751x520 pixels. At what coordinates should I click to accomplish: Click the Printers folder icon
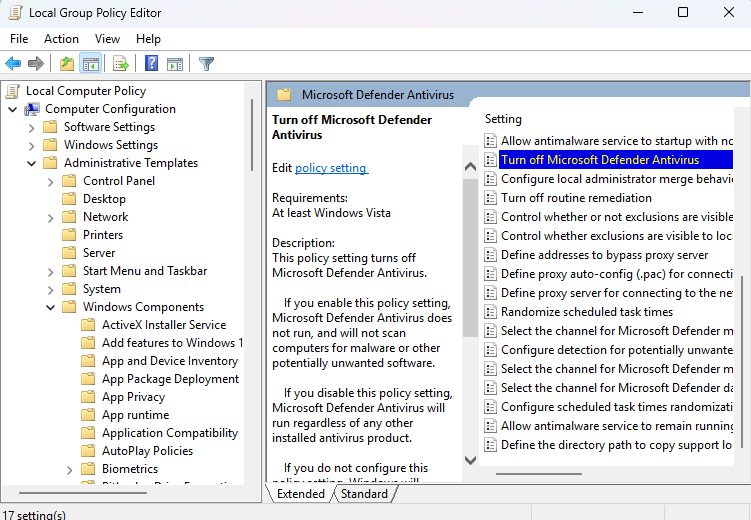(x=69, y=235)
